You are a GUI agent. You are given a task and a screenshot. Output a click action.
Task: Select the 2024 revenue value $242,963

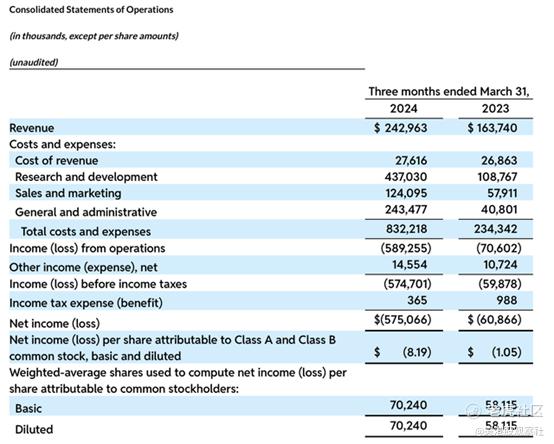tap(401, 128)
